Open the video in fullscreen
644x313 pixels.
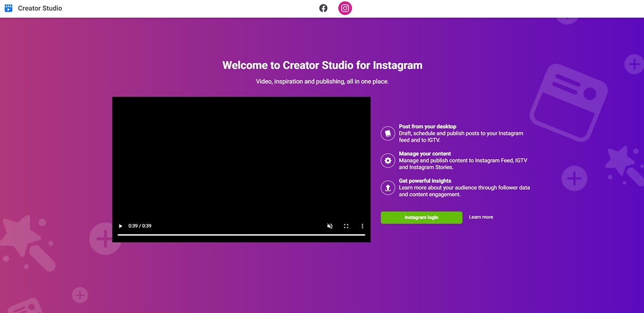(346, 226)
